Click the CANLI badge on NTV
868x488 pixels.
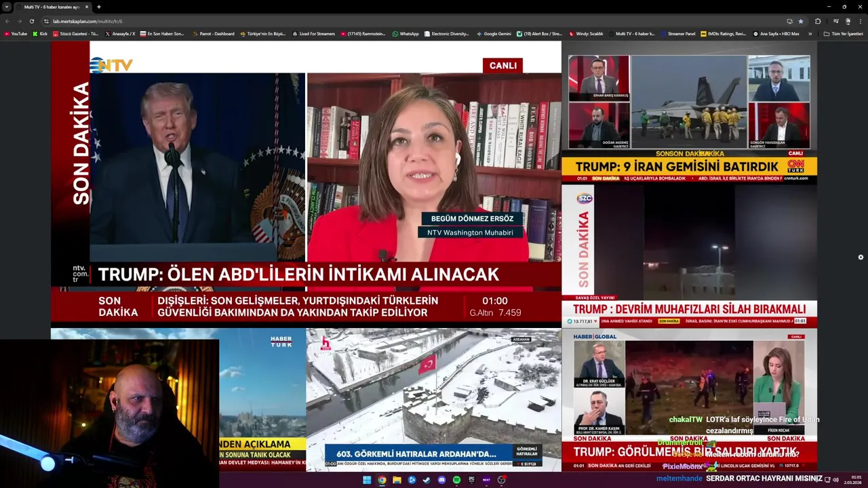pos(502,66)
